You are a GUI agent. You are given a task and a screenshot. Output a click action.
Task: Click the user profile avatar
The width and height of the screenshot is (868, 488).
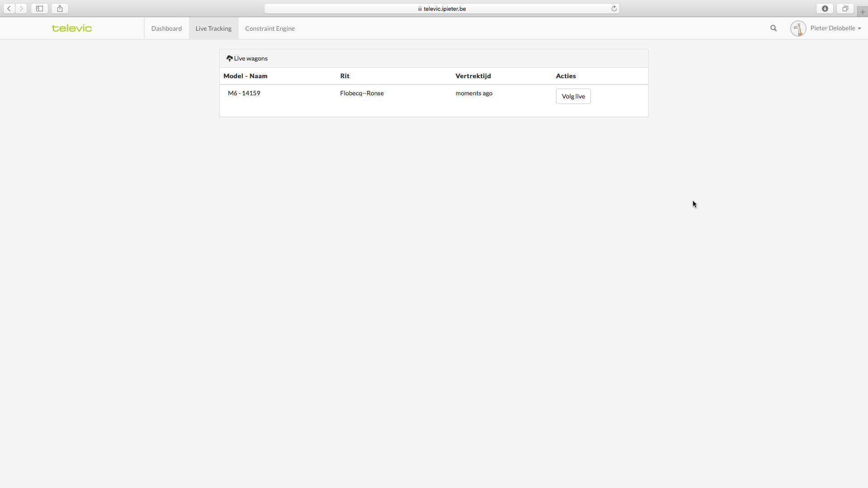[798, 28]
